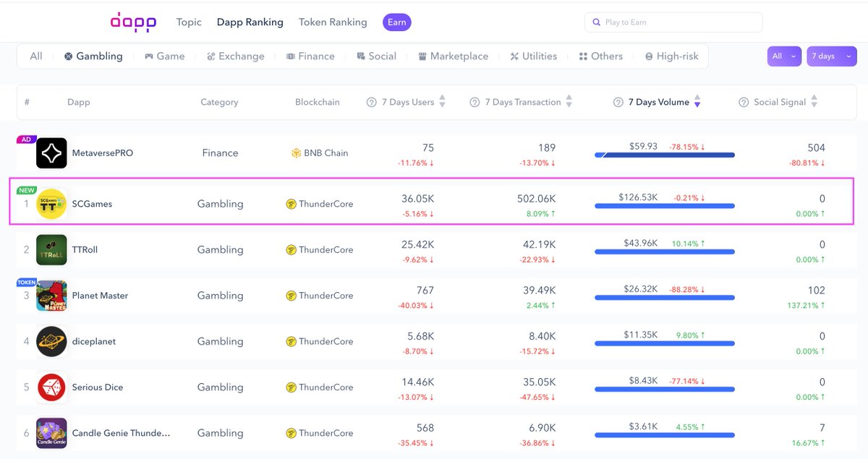Select the All category tab
The width and height of the screenshot is (868, 459).
[x=36, y=56]
